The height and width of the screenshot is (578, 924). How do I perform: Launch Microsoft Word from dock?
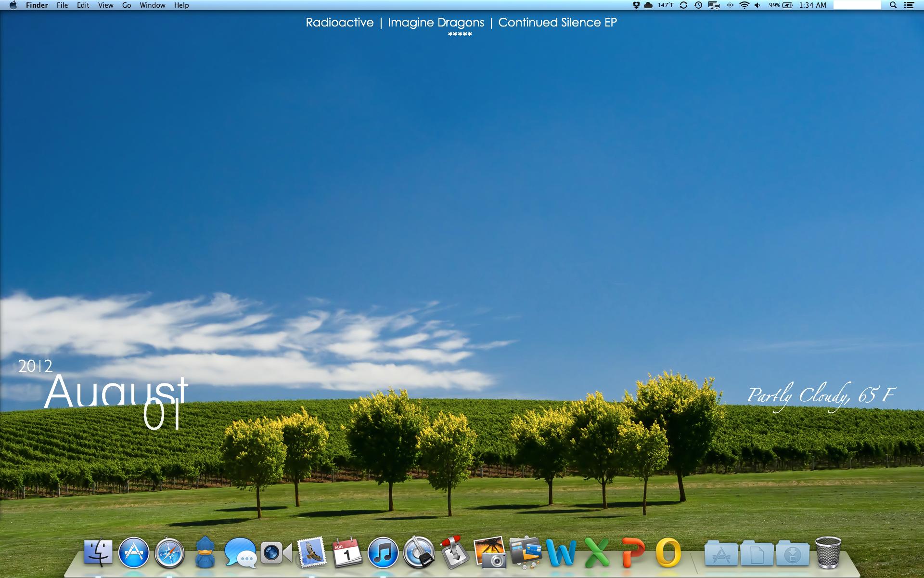point(561,553)
